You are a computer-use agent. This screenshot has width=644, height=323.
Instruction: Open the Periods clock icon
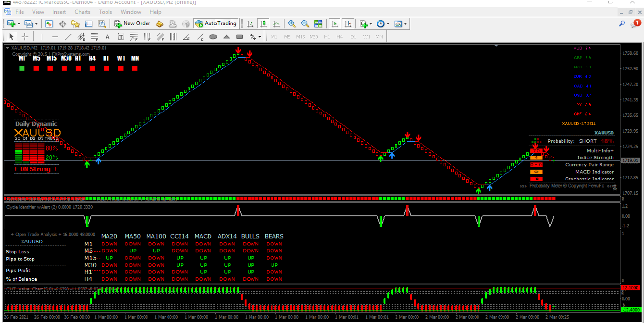point(380,24)
